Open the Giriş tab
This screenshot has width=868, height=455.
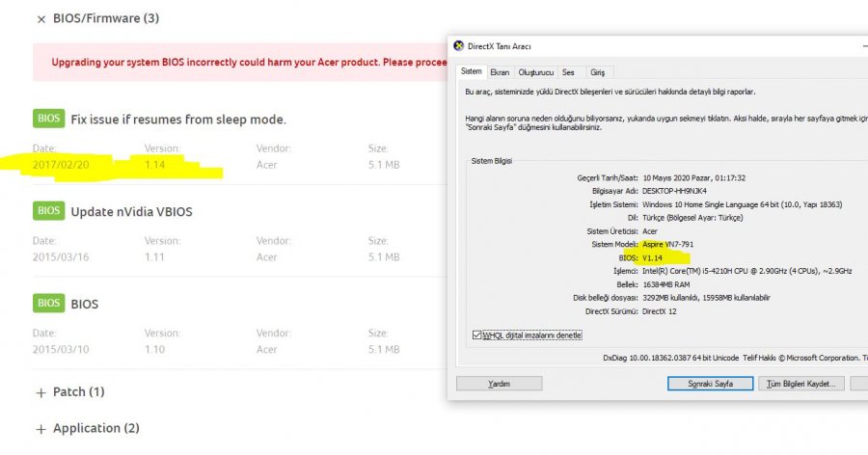click(598, 72)
